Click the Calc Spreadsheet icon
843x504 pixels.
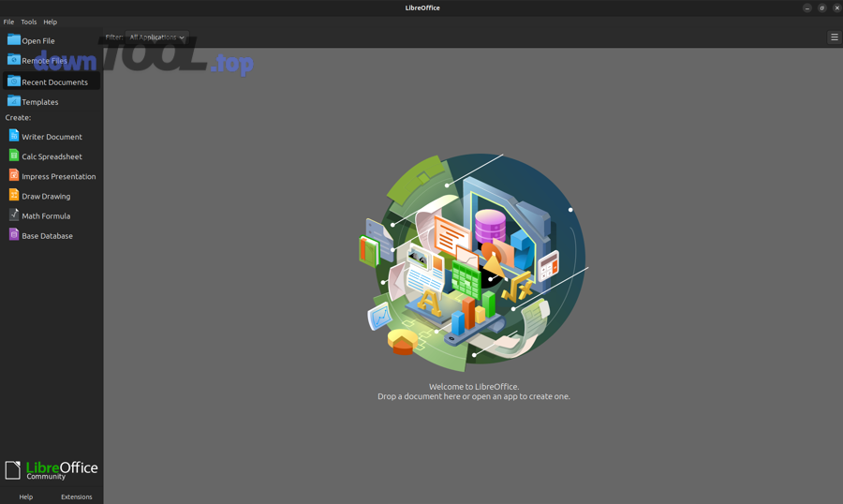click(13, 156)
